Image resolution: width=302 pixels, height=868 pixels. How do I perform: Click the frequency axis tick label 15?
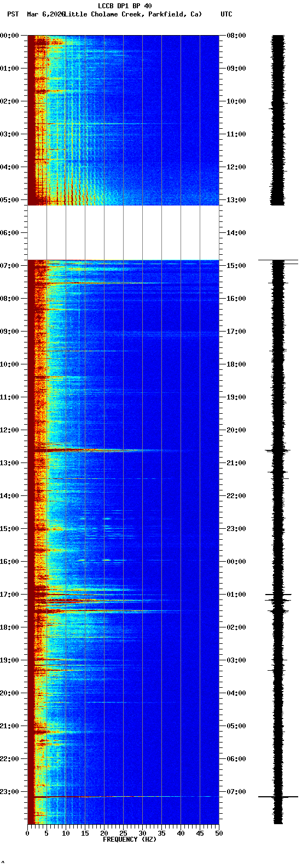pyautogui.click(x=85, y=833)
